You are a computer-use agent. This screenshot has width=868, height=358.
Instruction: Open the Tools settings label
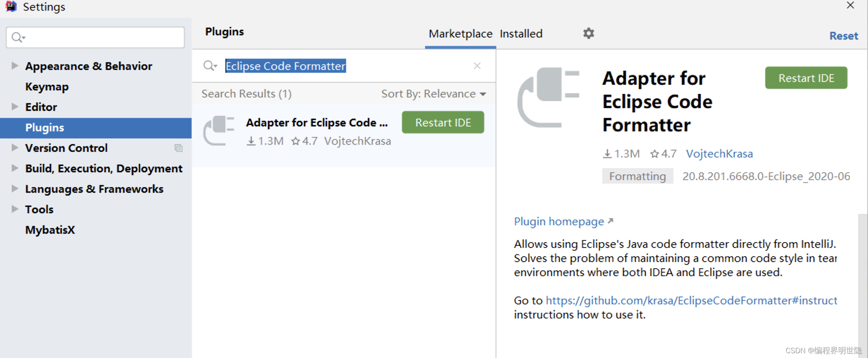tap(39, 210)
